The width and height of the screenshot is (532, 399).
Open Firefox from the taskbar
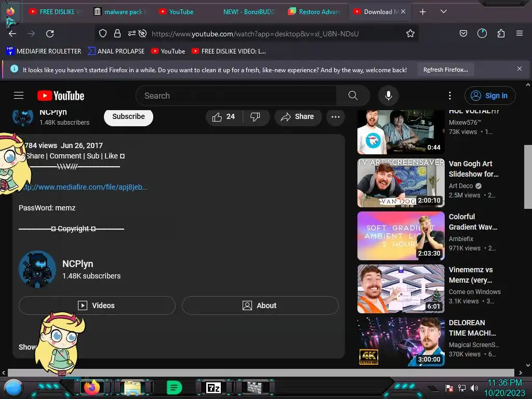tap(92, 388)
